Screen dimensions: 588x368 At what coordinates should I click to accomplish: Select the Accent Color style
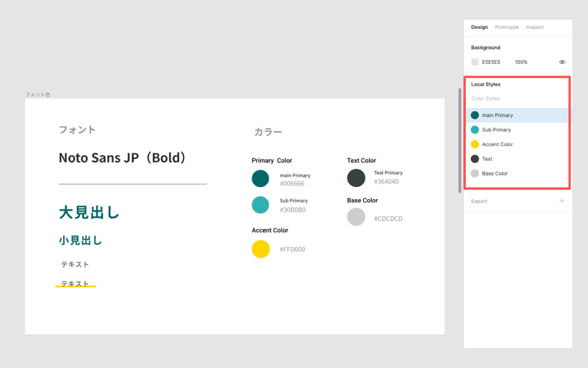(x=517, y=144)
